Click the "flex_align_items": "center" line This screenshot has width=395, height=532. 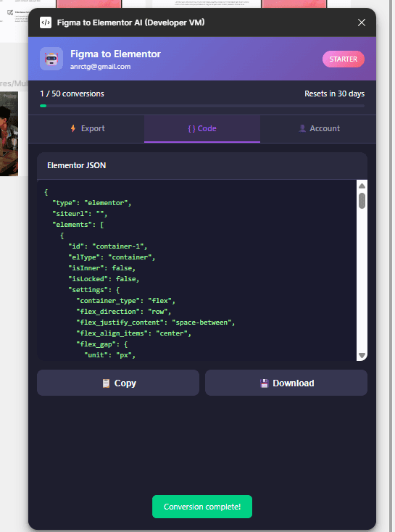[x=133, y=333]
